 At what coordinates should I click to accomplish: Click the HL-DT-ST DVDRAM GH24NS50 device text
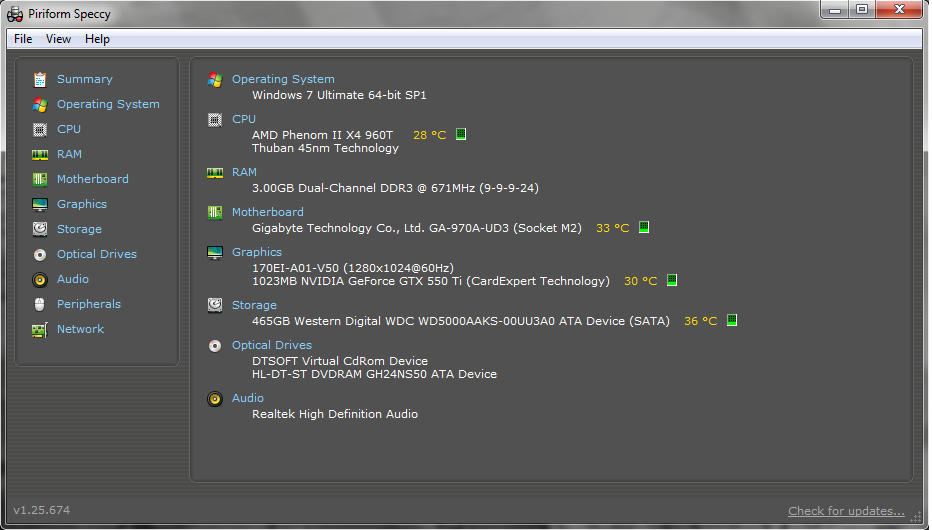tap(374, 374)
